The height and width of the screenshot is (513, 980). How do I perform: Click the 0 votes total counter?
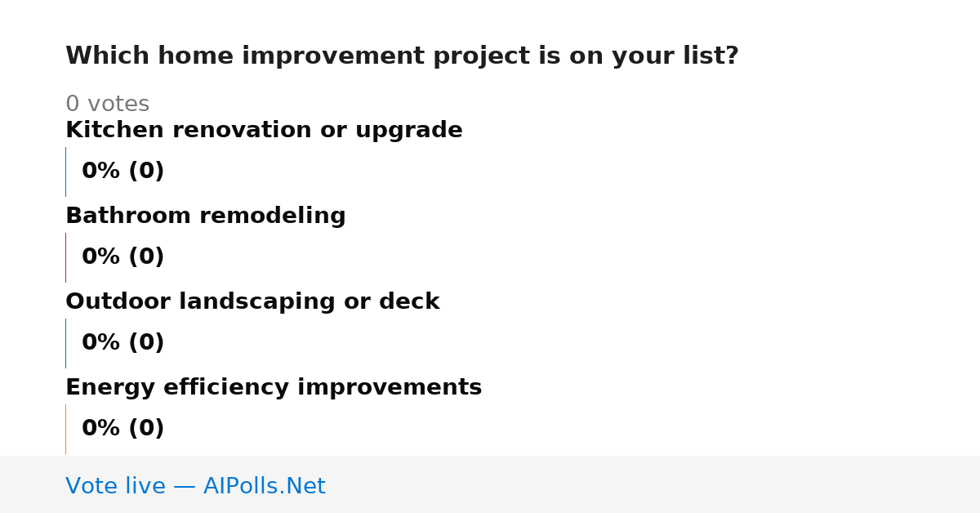click(x=107, y=105)
